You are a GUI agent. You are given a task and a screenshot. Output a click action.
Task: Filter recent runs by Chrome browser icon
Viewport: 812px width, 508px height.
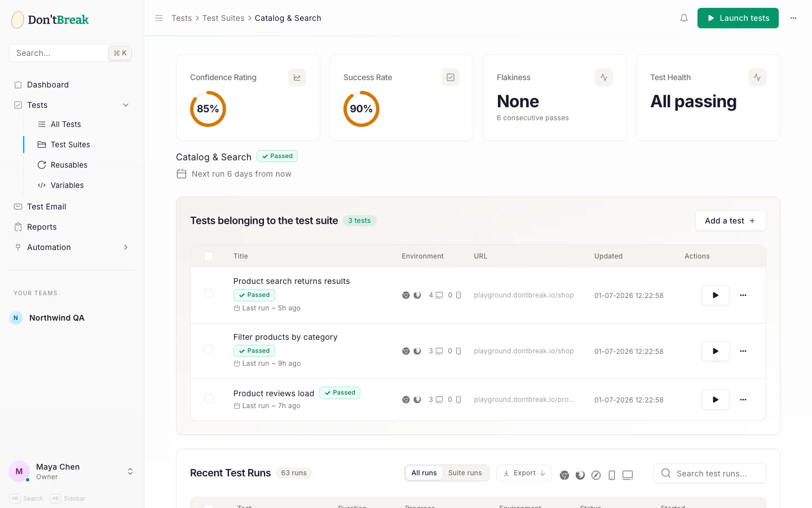[564, 475]
